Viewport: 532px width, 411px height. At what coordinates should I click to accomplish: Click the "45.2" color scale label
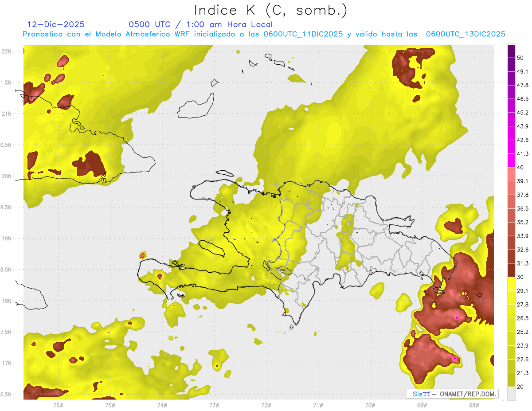[x=523, y=113]
